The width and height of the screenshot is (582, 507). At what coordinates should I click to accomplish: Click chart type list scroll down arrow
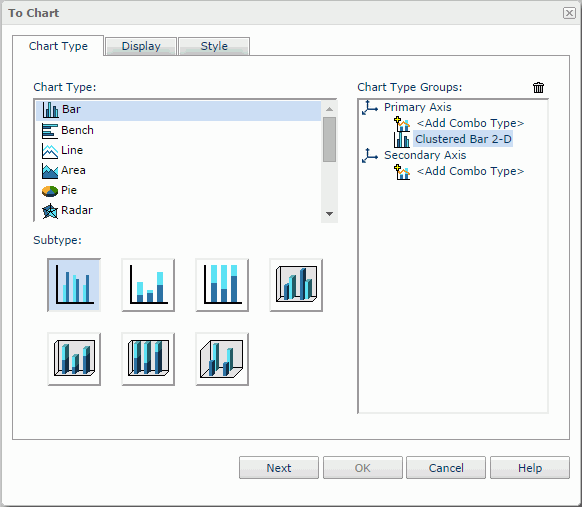pyautogui.click(x=329, y=214)
